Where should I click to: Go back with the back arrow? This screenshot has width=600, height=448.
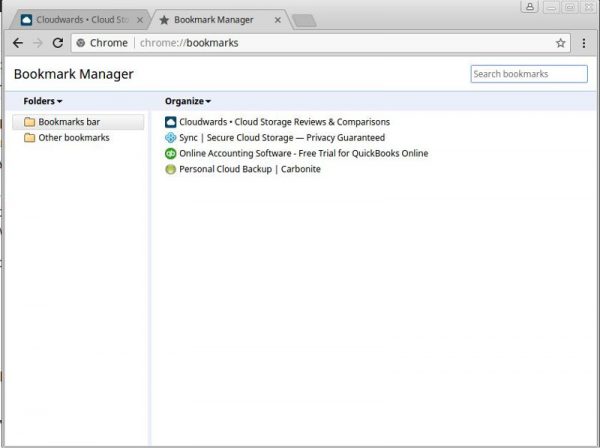pyautogui.click(x=18, y=43)
